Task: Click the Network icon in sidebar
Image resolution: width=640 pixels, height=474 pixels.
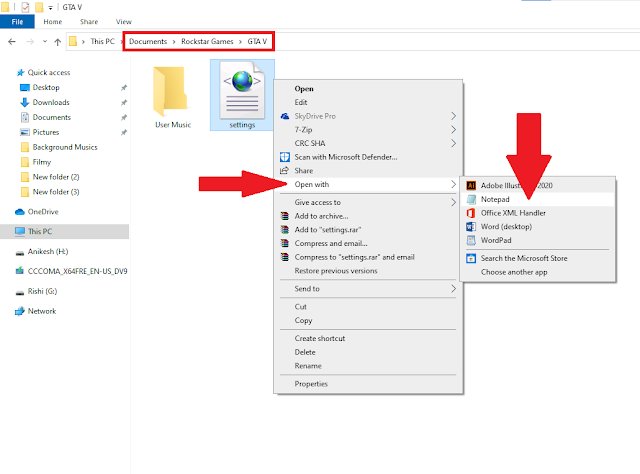Action: pyautogui.click(x=20, y=311)
